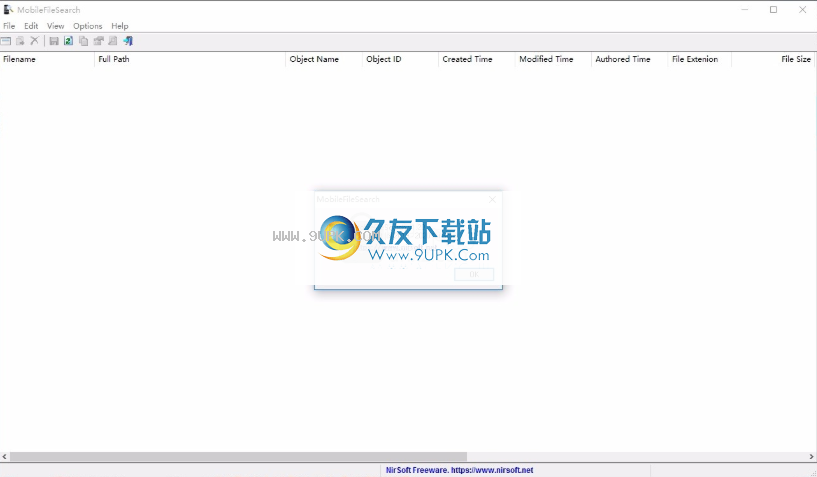The image size is (817, 477).
Task: Click the MobileFileSearch title bar app icon
Action: (x=8, y=9)
